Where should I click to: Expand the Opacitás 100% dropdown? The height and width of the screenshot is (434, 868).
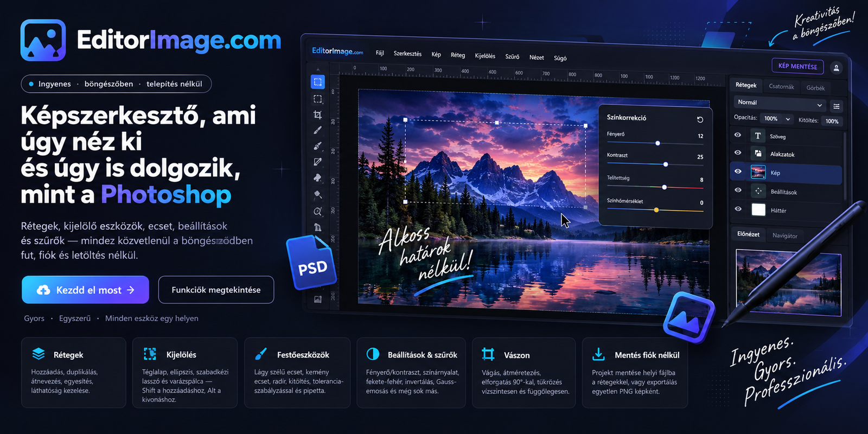[x=776, y=119]
